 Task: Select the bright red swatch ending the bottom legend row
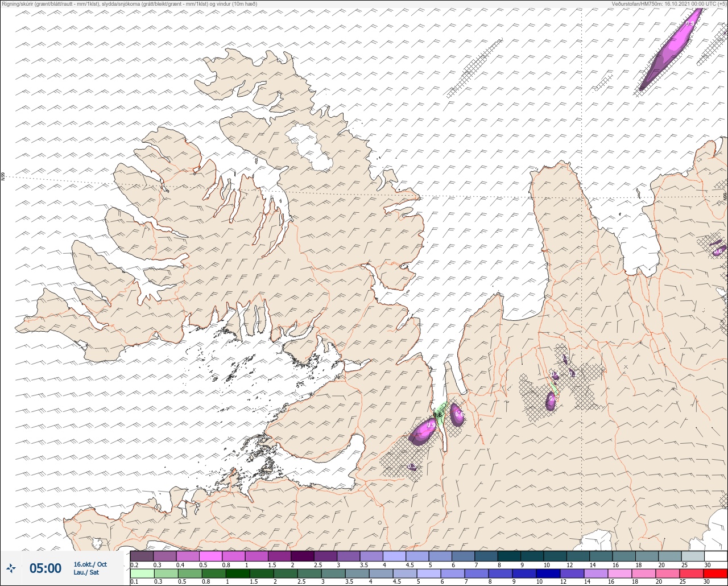pos(715,573)
